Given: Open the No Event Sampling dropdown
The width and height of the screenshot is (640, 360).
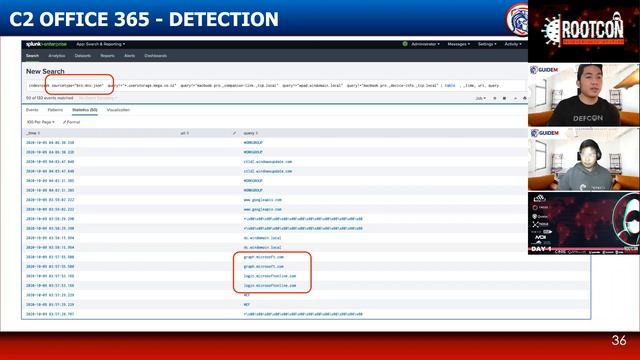Looking at the screenshot, I should pyautogui.click(x=97, y=98).
